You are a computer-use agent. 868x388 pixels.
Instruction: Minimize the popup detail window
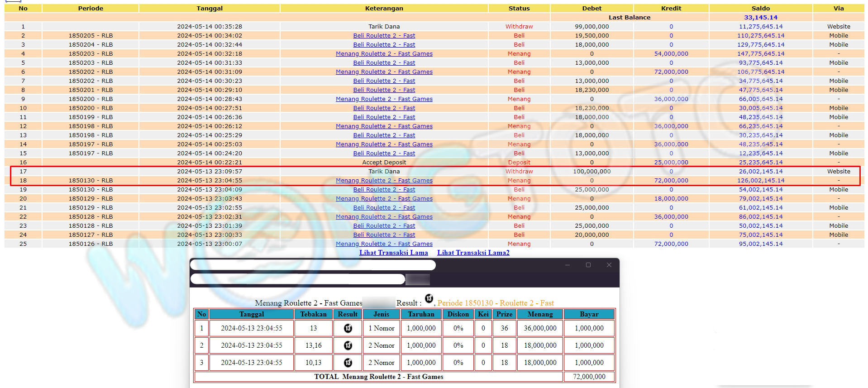(x=568, y=265)
